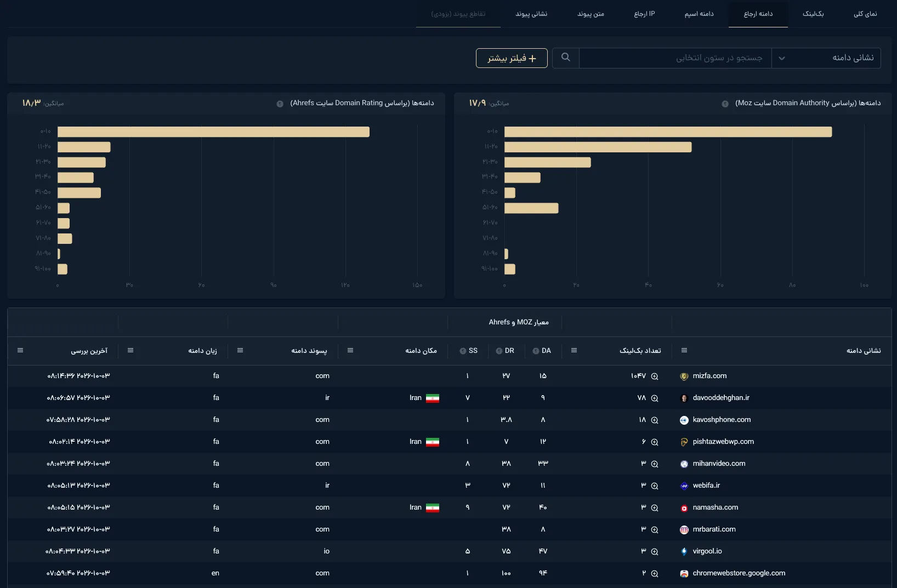897x588 pixels.
Task: Focus the جستجو در ستون انتخابی search field
Action: tap(675, 58)
